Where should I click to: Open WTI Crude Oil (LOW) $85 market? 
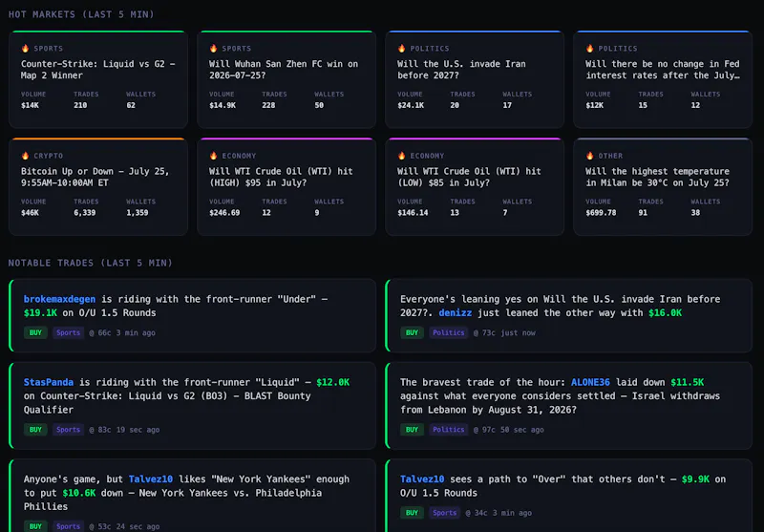[475, 186]
